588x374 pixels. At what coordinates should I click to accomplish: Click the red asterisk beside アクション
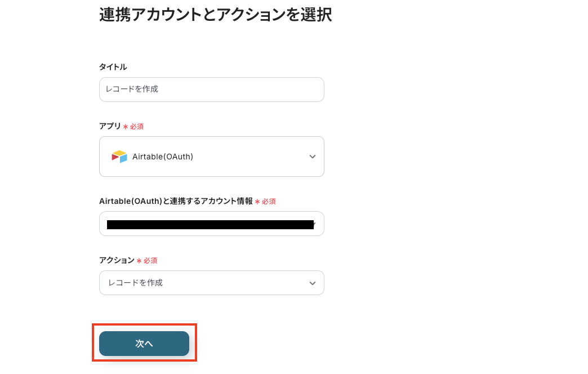[x=139, y=261]
